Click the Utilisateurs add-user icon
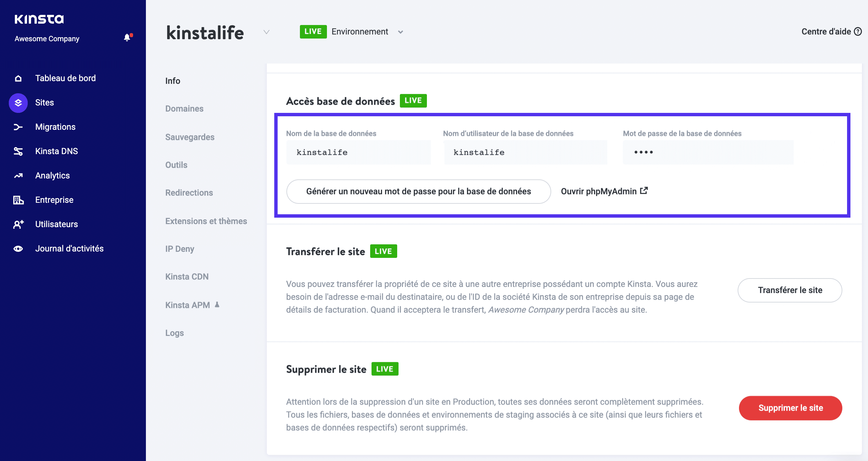This screenshot has width=868, height=461. coord(18,224)
